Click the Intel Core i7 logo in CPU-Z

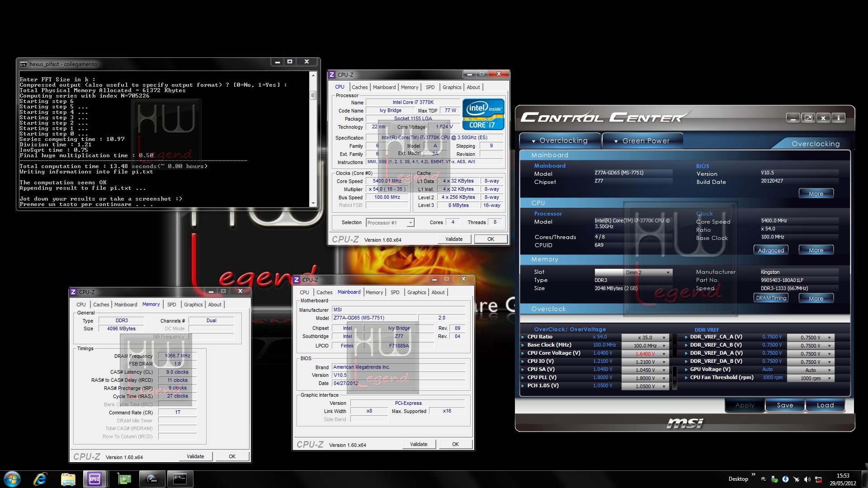483,114
